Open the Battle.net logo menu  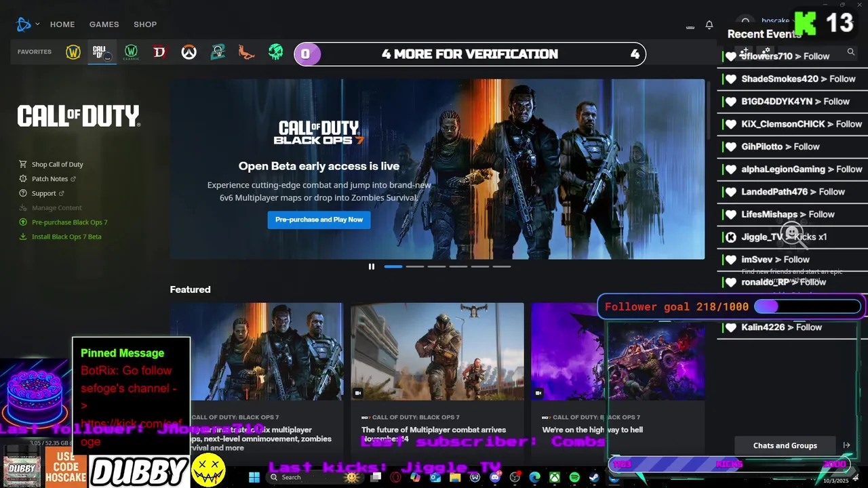tap(24, 24)
